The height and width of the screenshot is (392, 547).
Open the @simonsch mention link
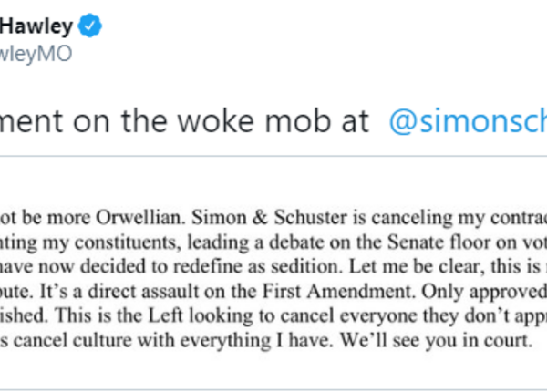pos(467,119)
